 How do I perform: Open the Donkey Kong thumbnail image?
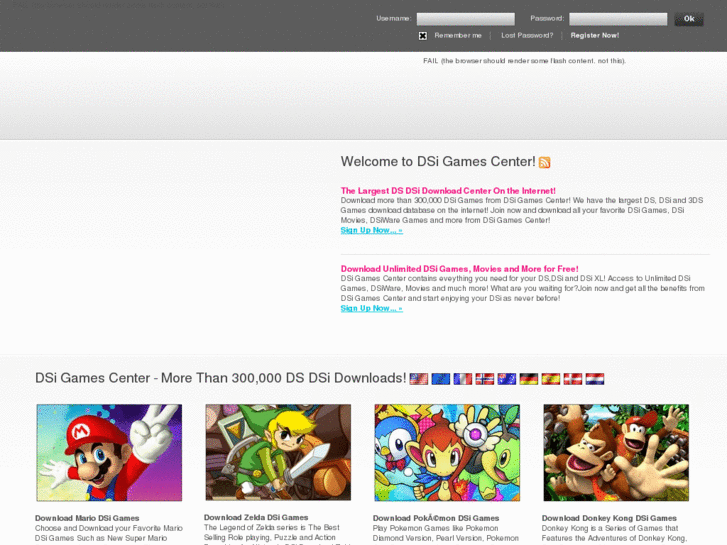tap(616, 453)
